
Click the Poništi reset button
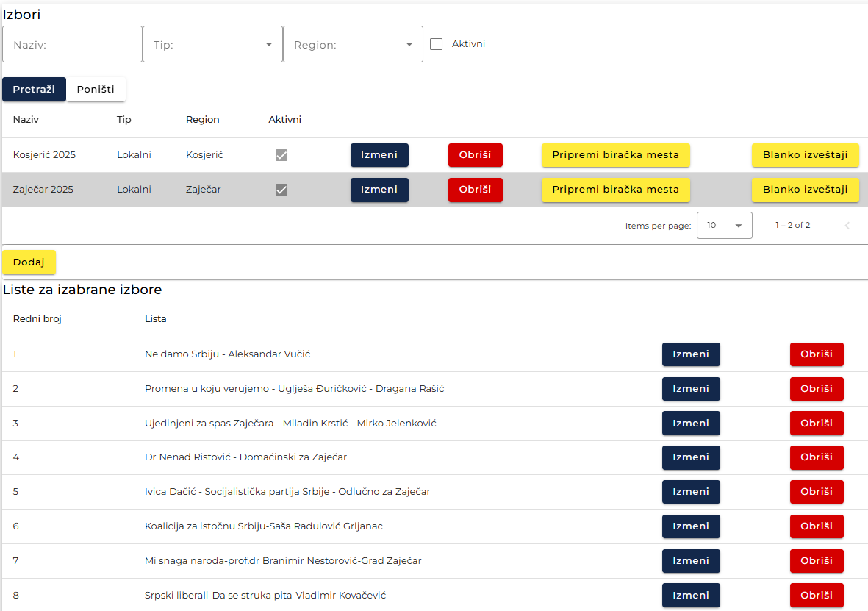[96, 89]
